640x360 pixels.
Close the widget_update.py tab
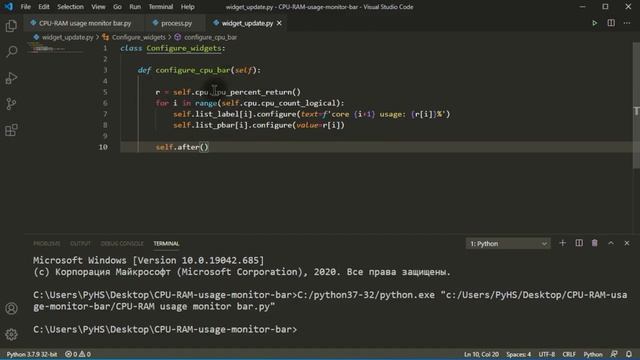coord(279,23)
